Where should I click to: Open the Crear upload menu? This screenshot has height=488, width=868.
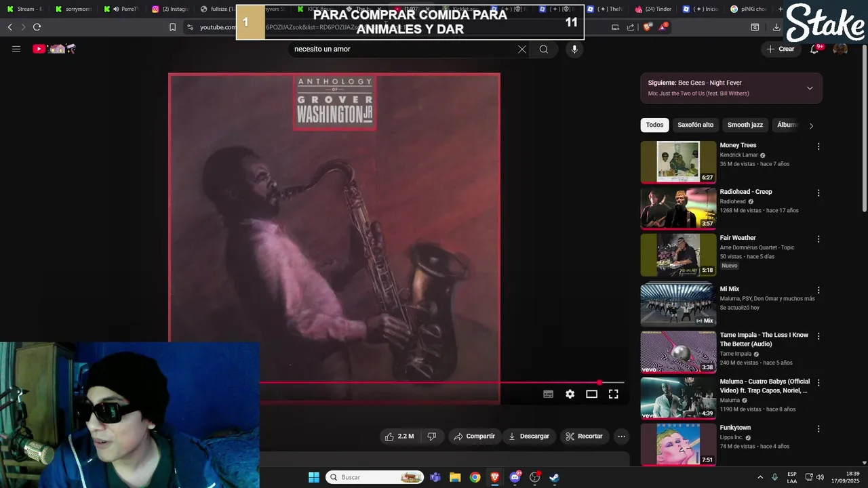pos(780,49)
